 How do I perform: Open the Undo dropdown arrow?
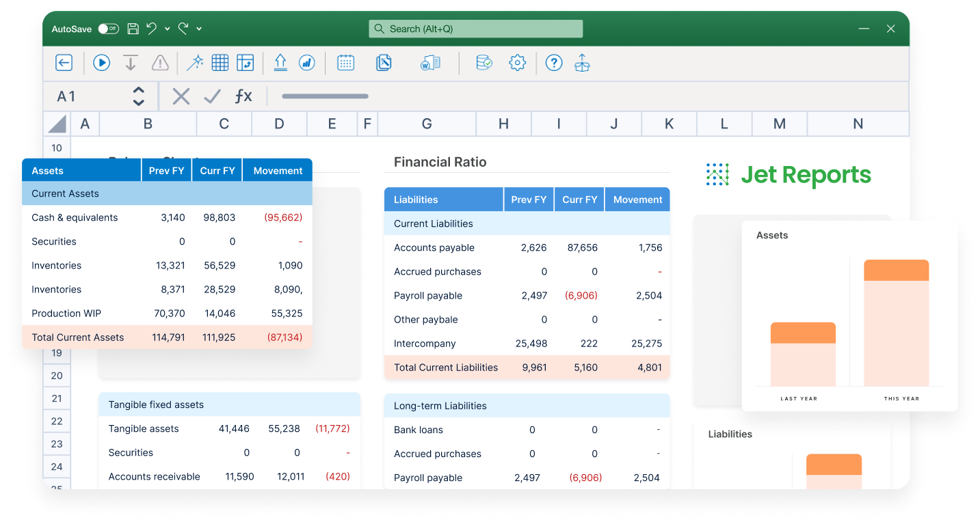point(167,29)
